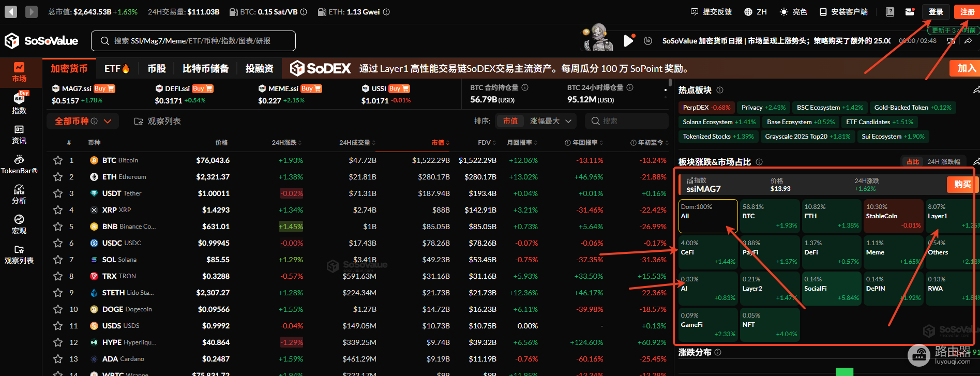
Task: Buy MAG7.ssi with its cart button
Action: coord(104,88)
